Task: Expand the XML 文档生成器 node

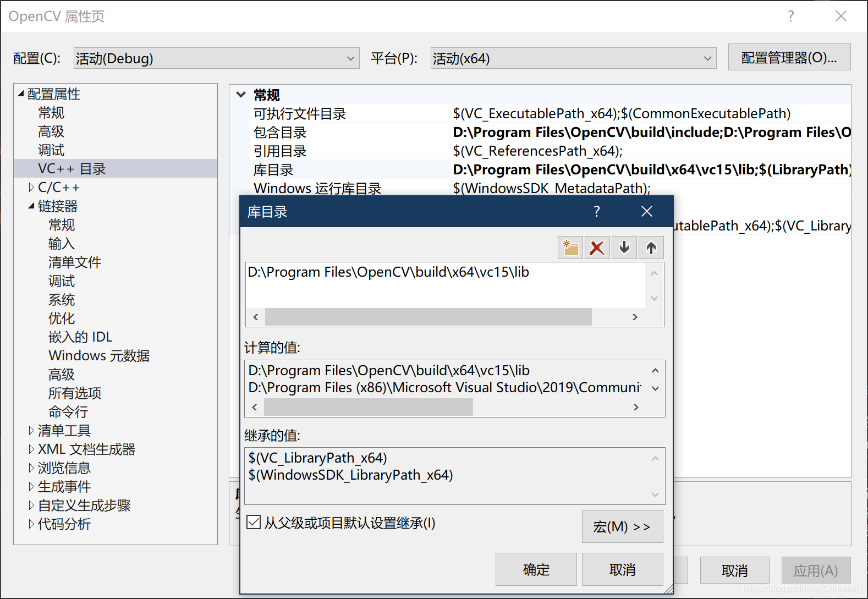Action: [x=31, y=449]
